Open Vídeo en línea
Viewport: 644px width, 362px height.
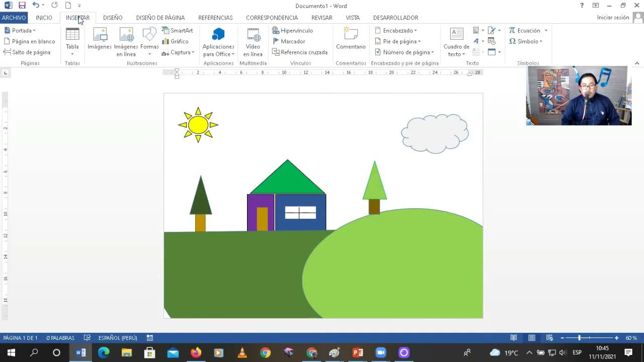[253, 42]
